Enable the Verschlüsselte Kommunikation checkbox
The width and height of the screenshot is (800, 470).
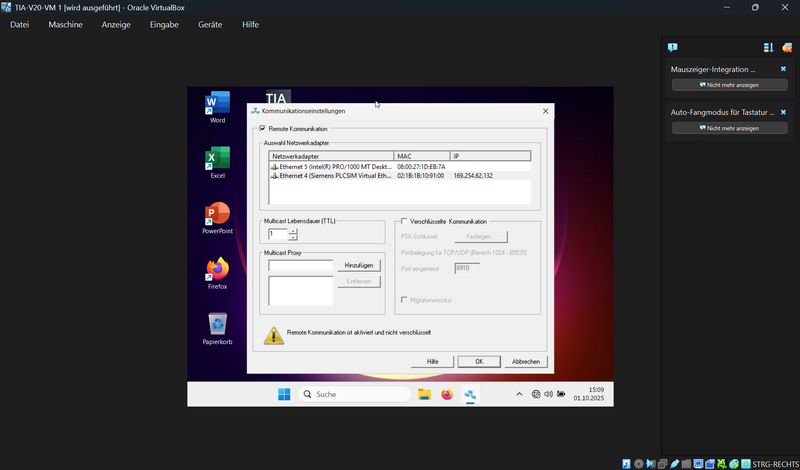[403, 221]
